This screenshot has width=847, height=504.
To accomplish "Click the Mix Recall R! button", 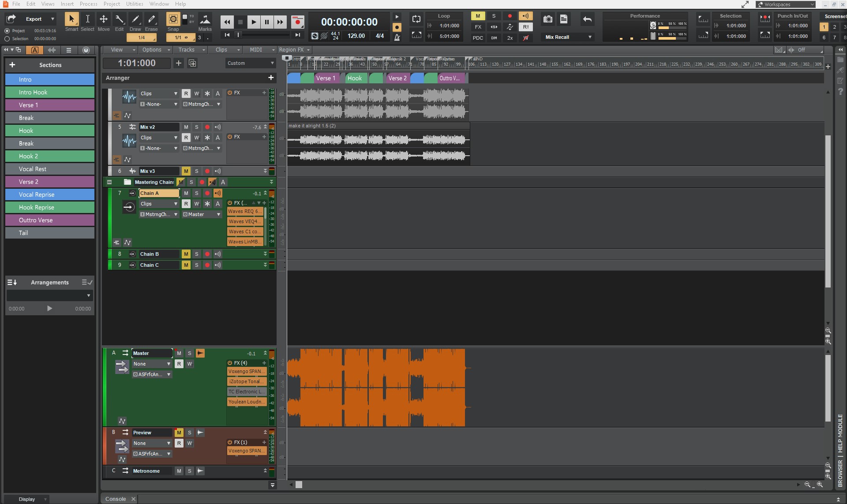I will point(525,27).
